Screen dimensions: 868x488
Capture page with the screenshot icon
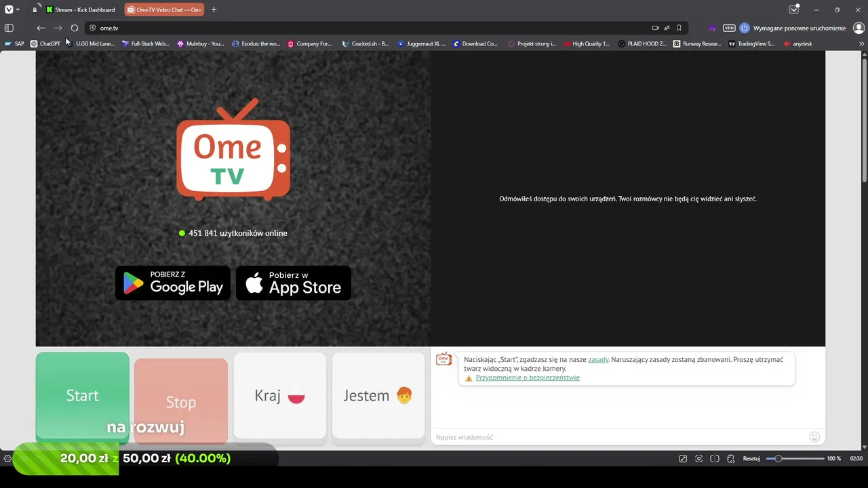click(698, 459)
